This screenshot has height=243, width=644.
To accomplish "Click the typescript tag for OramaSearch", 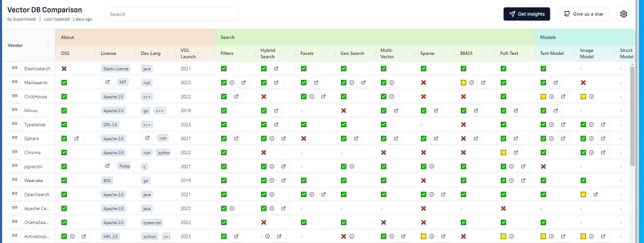I will coord(152,223).
